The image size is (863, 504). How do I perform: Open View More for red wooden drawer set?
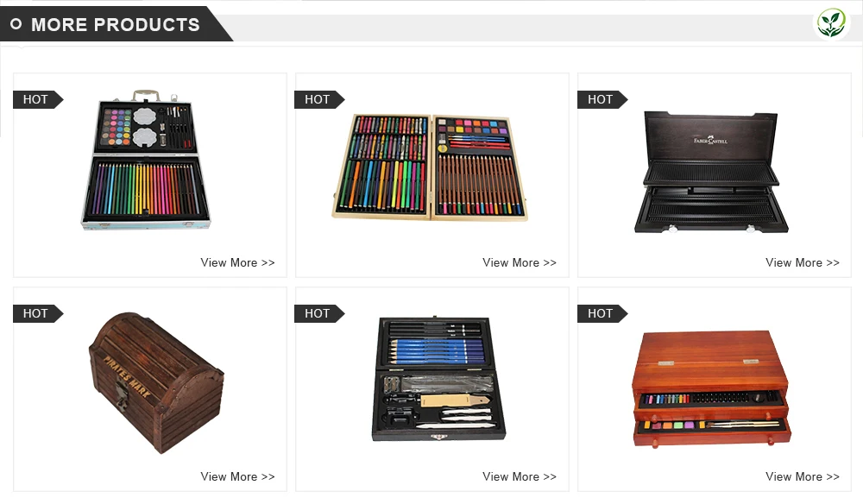[x=803, y=477]
